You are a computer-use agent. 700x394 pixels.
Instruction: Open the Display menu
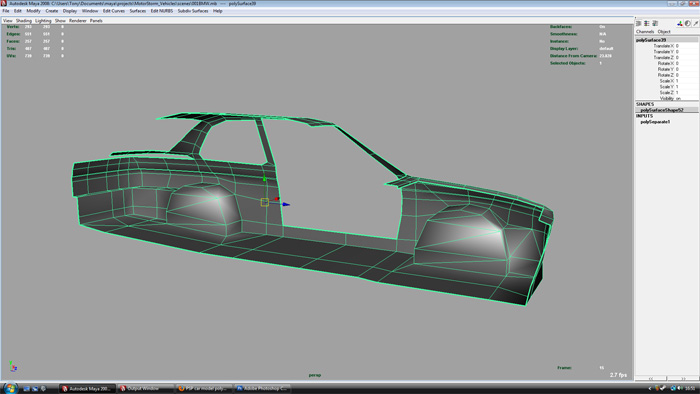[70, 11]
